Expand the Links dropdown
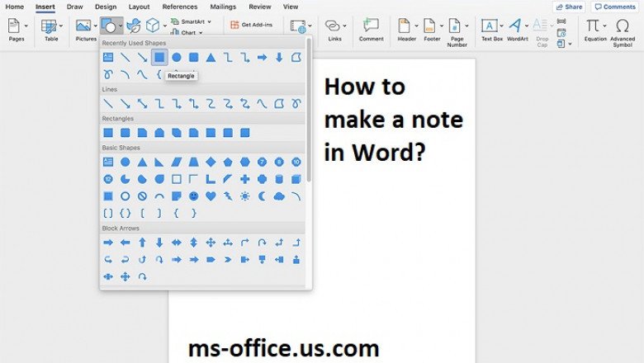644x363 pixels. point(344,26)
